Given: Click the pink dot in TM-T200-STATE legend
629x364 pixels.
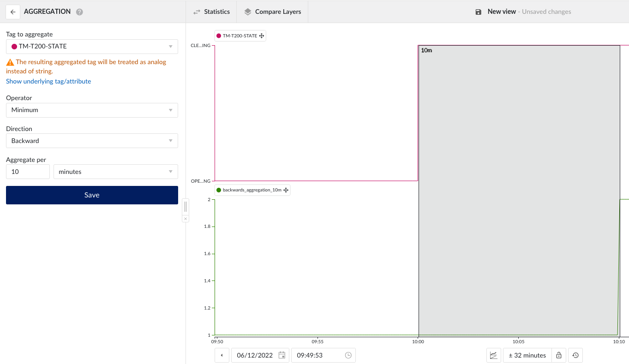Looking at the screenshot, I should coord(219,36).
